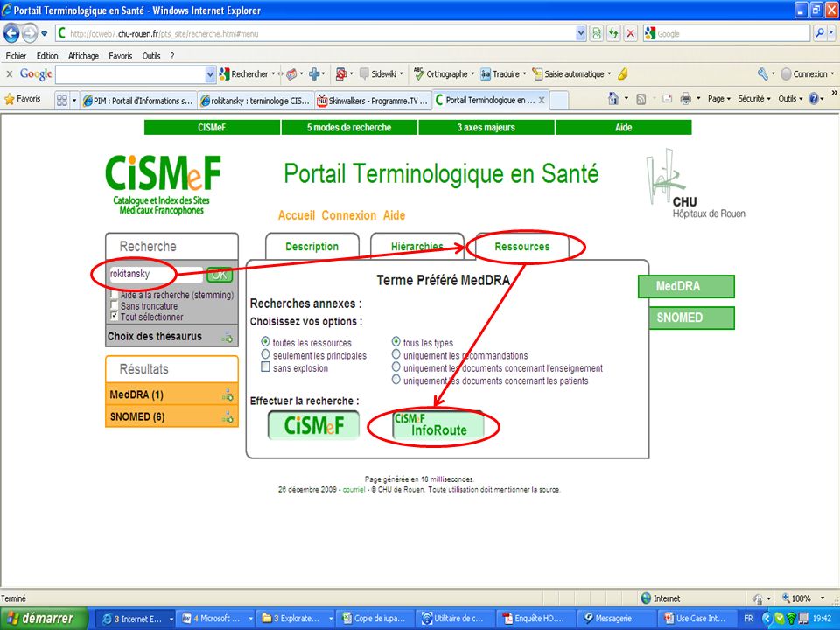840x630 pixels.
Task: Open the Outils command bar dropdown
Action: coord(790,99)
